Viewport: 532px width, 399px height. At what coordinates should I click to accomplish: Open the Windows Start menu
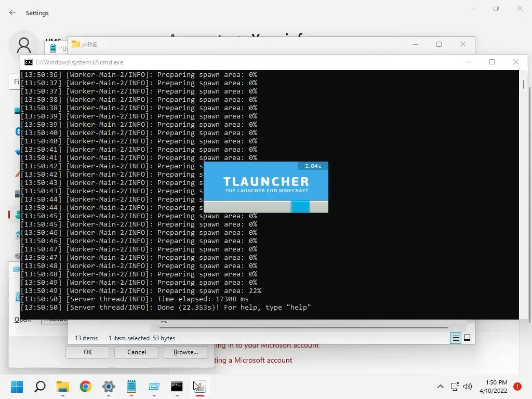tap(17, 387)
